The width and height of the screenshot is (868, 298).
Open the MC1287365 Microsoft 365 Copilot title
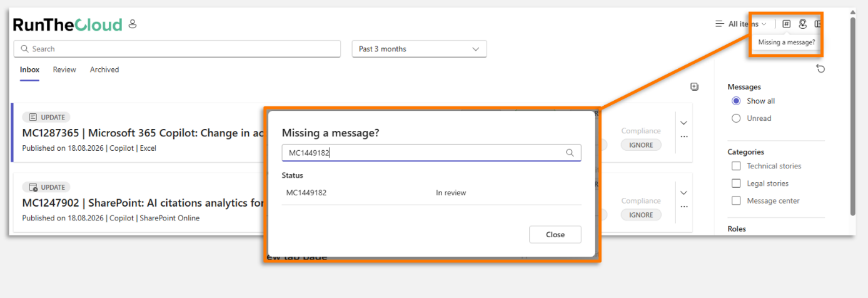(x=143, y=133)
